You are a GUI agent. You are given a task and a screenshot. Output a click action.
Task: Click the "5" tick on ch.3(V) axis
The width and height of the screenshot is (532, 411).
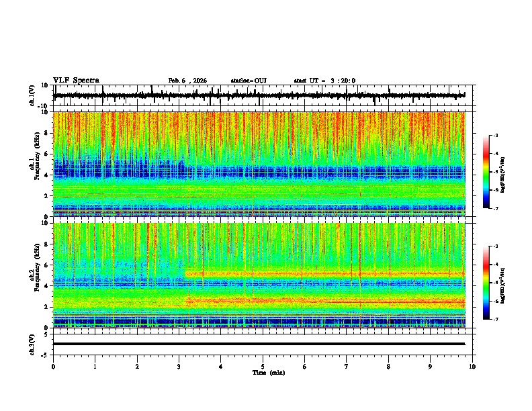[x=46, y=334]
